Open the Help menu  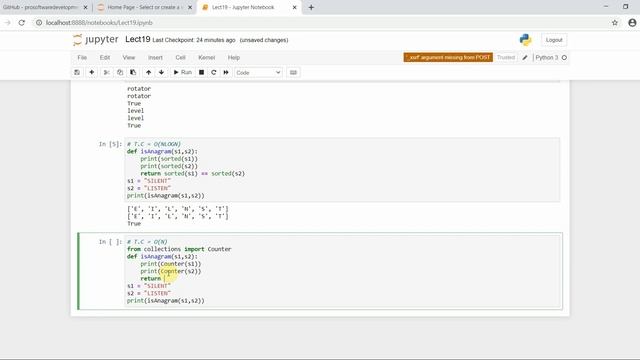234,58
